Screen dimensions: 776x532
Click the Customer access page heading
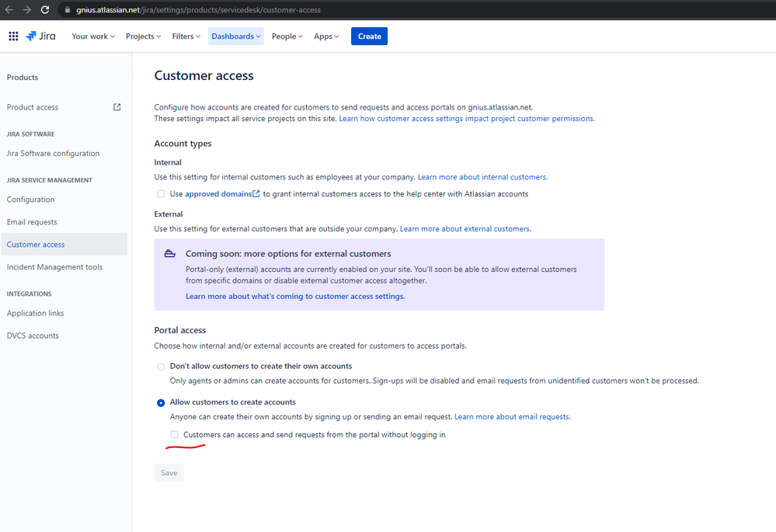click(x=204, y=75)
